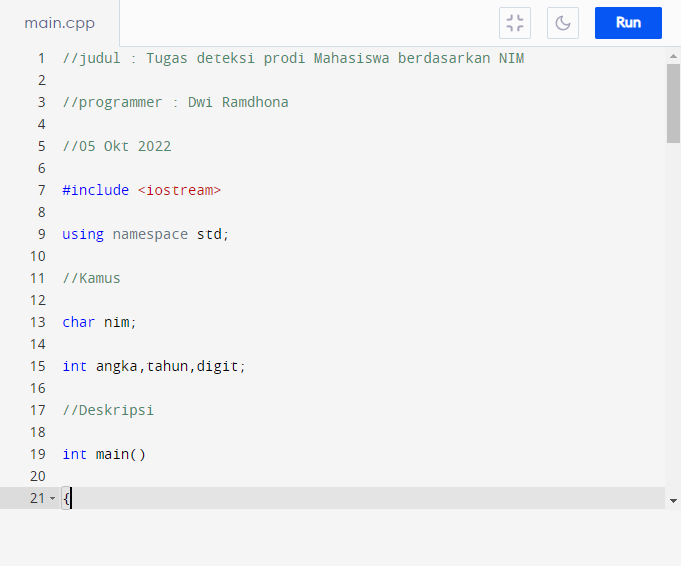The height and width of the screenshot is (566, 681).
Task: Click 'int' keyword on line 19
Action: (x=75, y=454)
